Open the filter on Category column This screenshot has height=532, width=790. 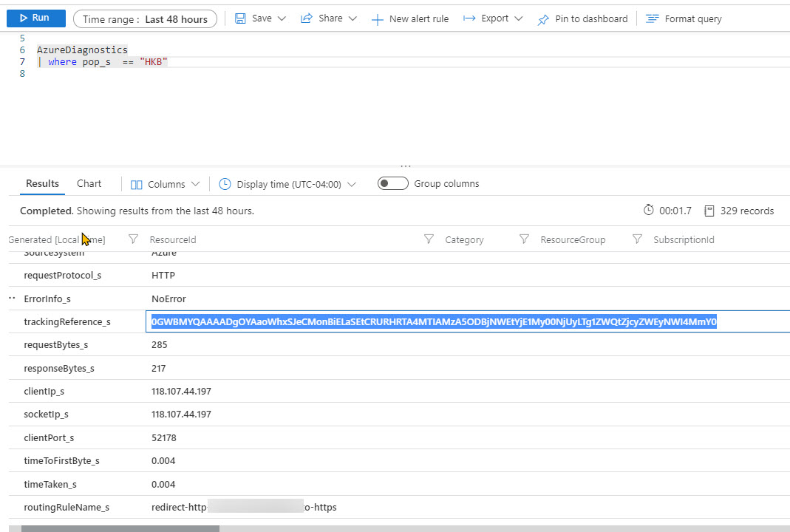pyautogui.click(x=429, y=239)
